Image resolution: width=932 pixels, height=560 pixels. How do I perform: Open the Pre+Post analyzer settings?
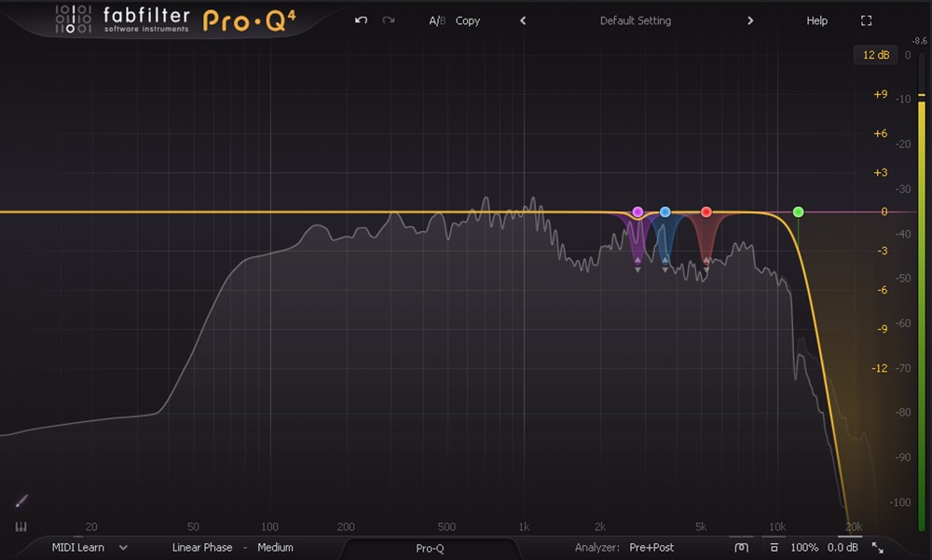[x=651, y=548]
